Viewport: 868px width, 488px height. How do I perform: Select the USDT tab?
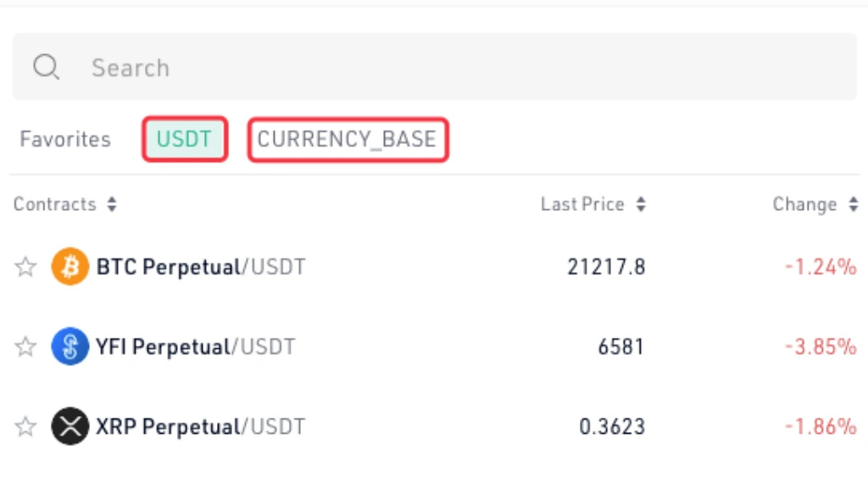click(x=184, y=139)
